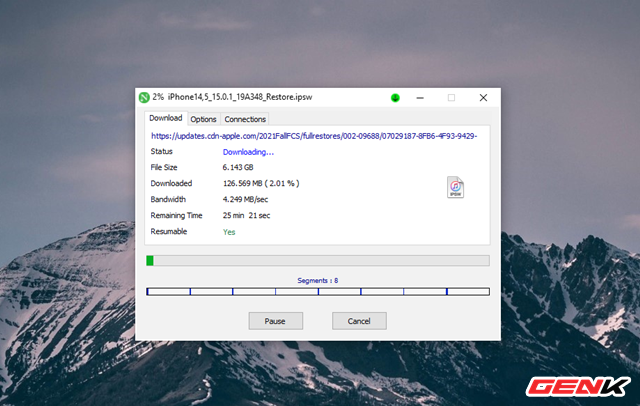This screenshot has width=640, height=406.
Task: Click the 'Remaining Time' label
Action: 176,215
